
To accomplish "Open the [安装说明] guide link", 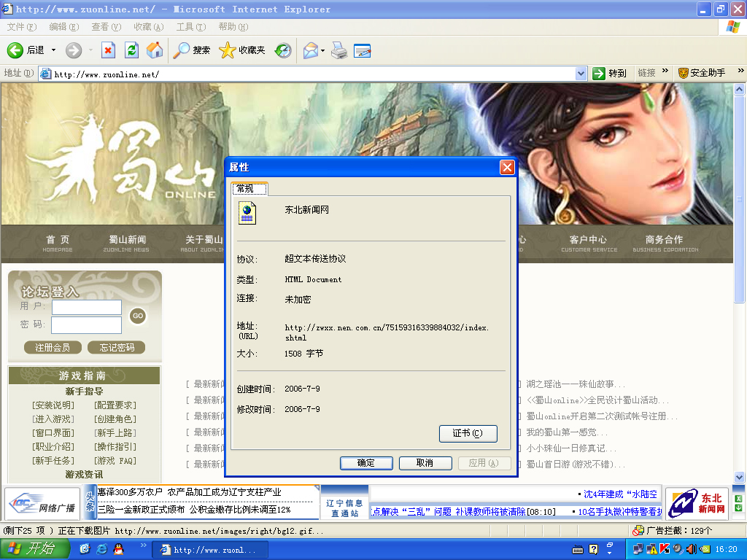I will (x=53, y=405).
